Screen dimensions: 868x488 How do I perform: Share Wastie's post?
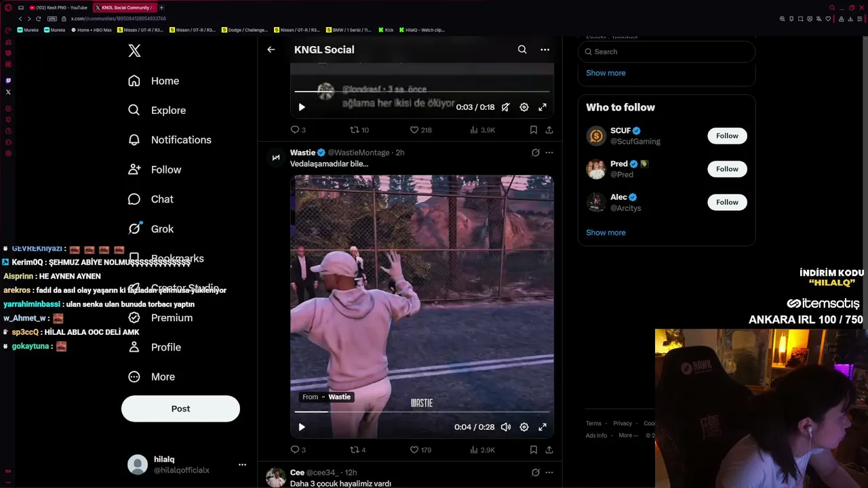coord(549,449)
